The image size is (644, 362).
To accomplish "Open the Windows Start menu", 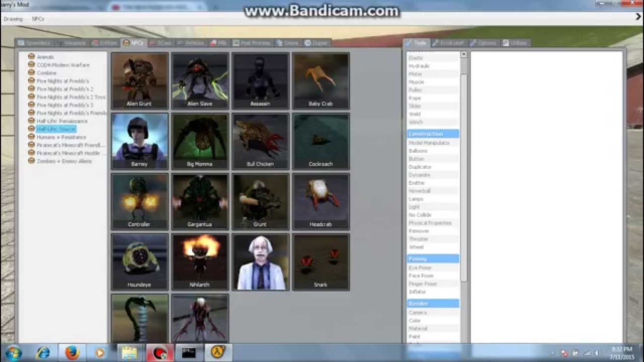I will [x=14, y=352].
